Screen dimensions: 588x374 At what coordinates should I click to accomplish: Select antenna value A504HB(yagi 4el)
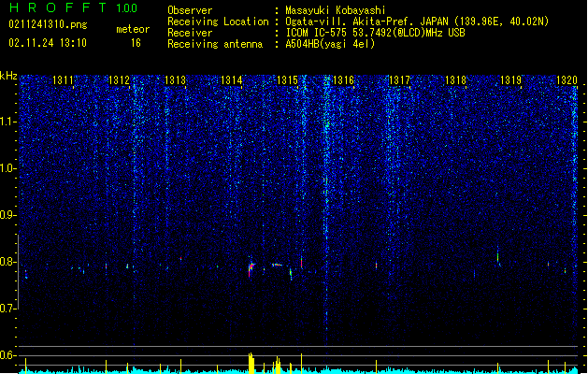click(x=330, y=44)
